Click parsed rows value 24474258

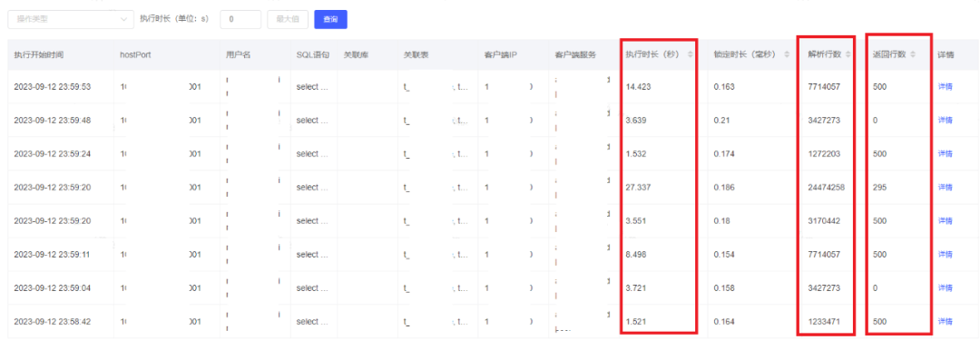click(x=827, y=188)
